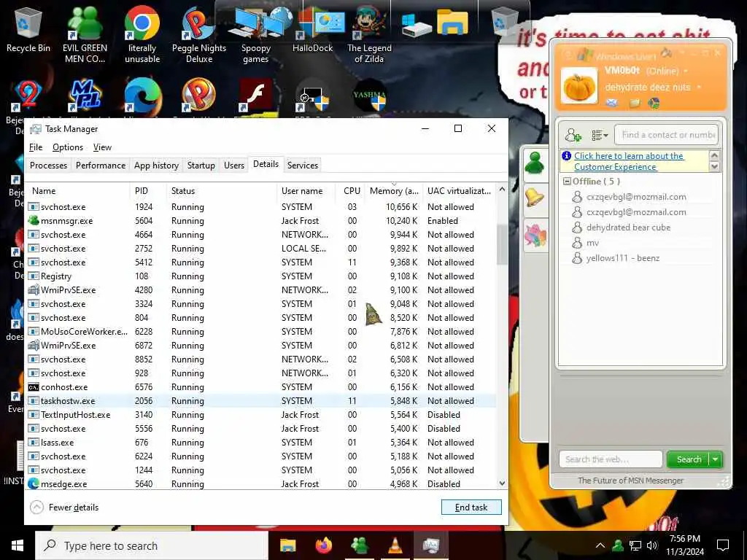Open the Adobe Flash desktop shortcut
Viewport: 747px width, 560px height.
pyautogui.click(x=255, y=96)
